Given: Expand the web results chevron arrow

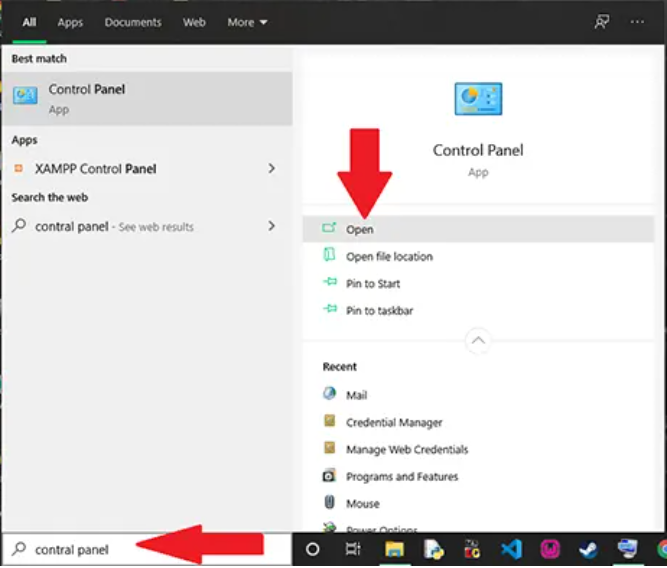Looking at the screenshot, I should coord(272,226).
